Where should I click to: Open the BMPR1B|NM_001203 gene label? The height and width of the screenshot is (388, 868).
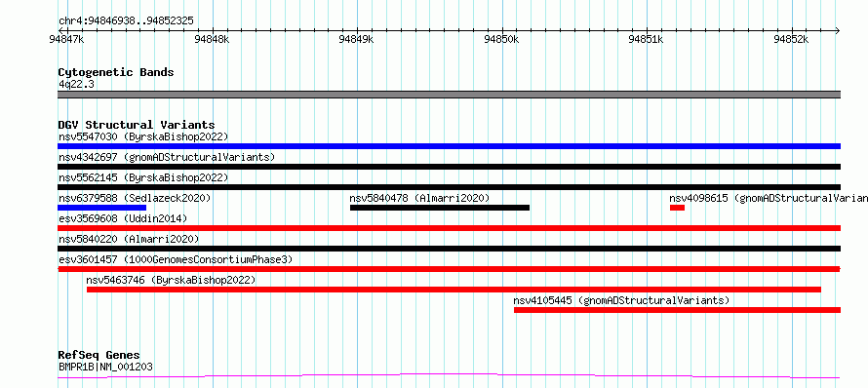pos(105,367)
